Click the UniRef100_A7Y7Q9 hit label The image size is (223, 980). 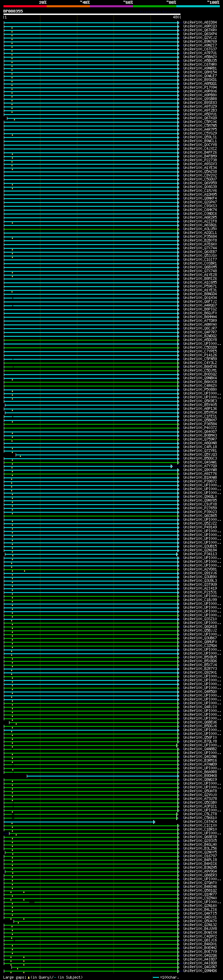coord(200,466)
